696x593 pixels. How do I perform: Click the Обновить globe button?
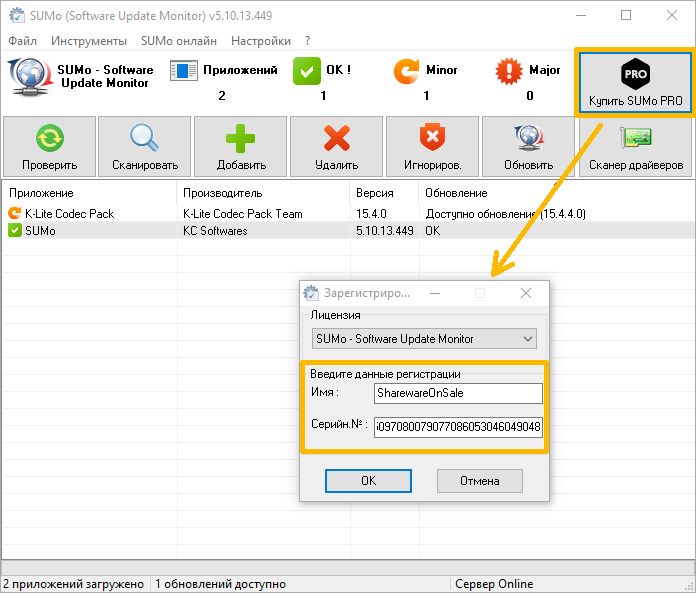(528, 147)
